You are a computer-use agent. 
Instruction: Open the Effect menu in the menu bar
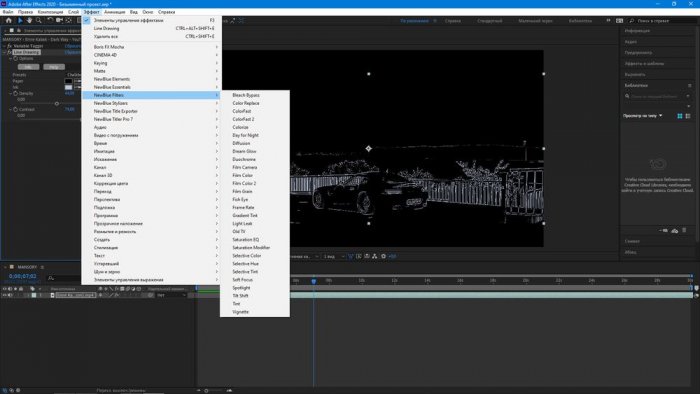tap(92, 12)
